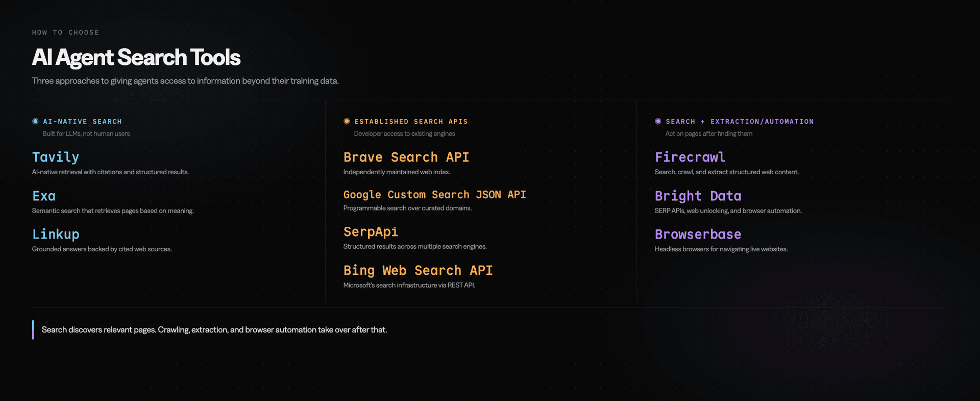Click 'Independently maintained web index' text
Image resolution: width=980 pixels, height=401 pixels.
[x=397, y=172]
